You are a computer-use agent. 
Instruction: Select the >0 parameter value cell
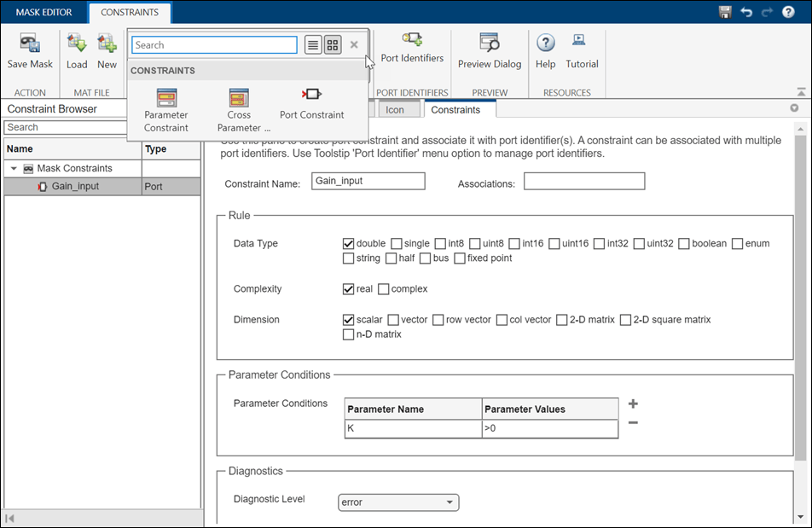click(550, 428)
